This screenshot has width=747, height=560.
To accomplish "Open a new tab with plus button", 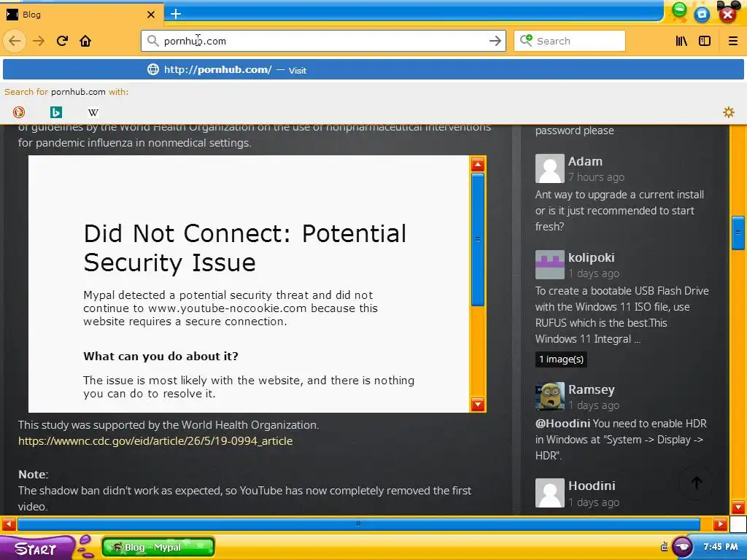I will click(176, 14).
